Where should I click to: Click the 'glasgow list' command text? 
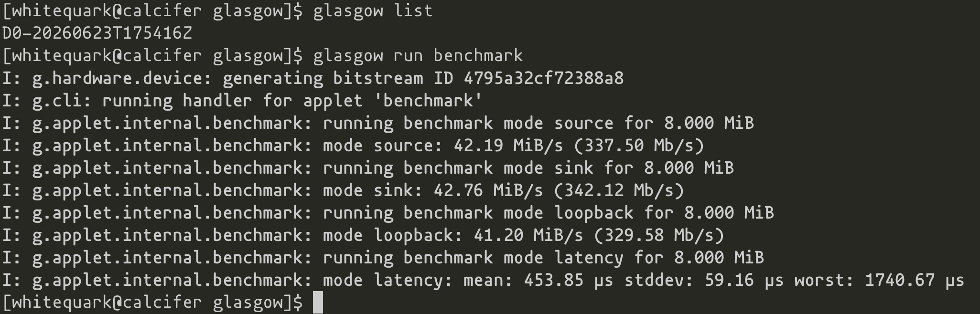coord(373,10)
